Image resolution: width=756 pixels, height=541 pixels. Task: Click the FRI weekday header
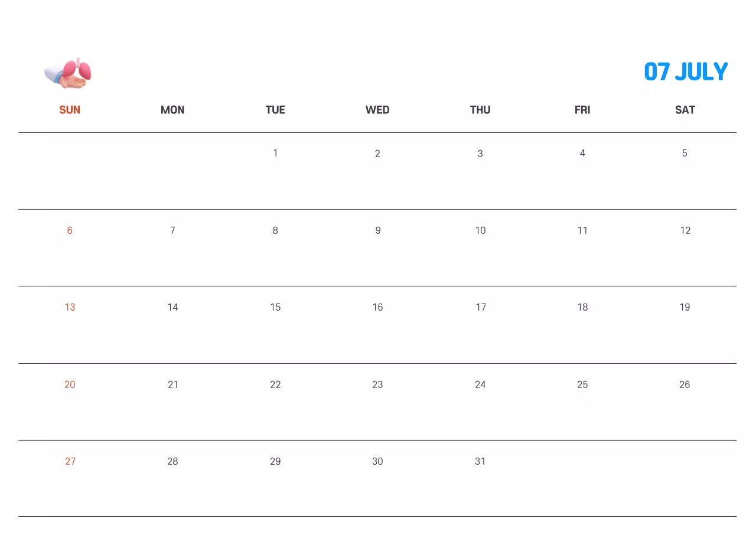coord(582,110)
